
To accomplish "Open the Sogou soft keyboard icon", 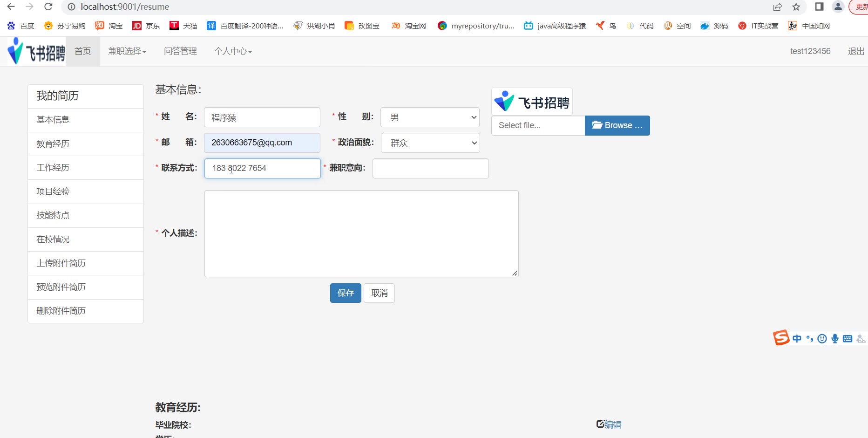I will [x=848, y=339].
